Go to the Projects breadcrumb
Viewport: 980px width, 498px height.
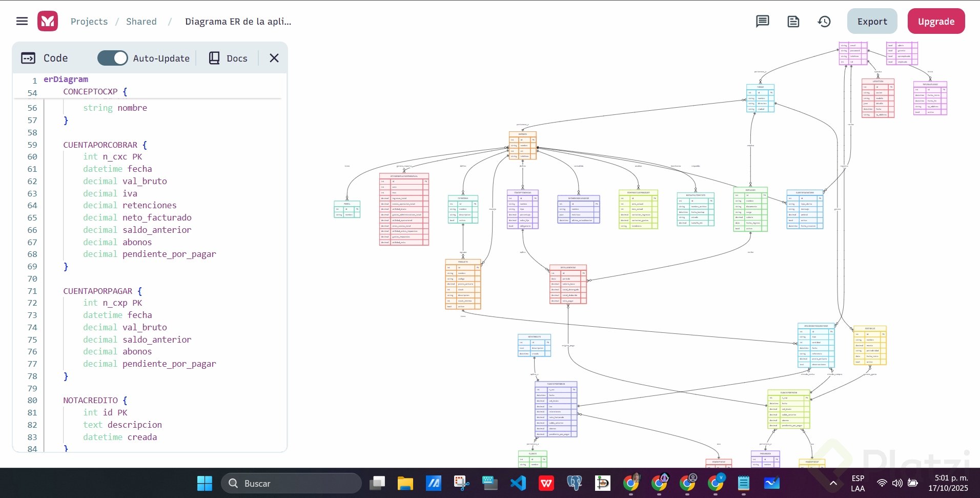pyautogui.click(x=89, y=22)
